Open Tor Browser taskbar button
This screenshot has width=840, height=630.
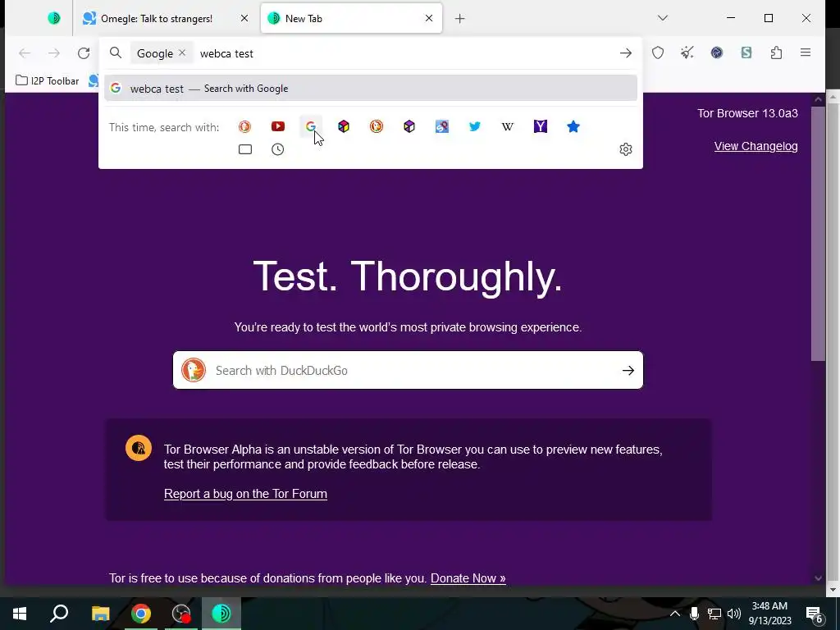pos(221,614)
